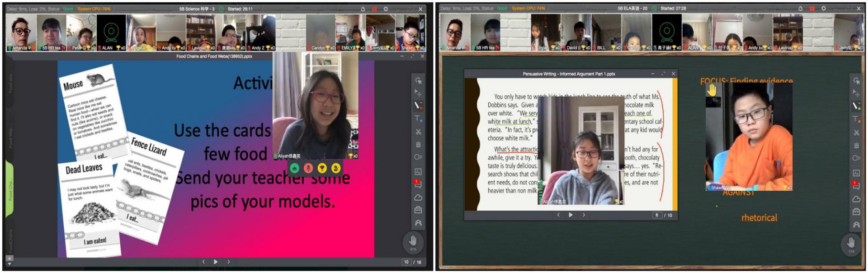Open the participants list in Science window
This screenshot has width=868, height=273.
[x=418, y=223]
